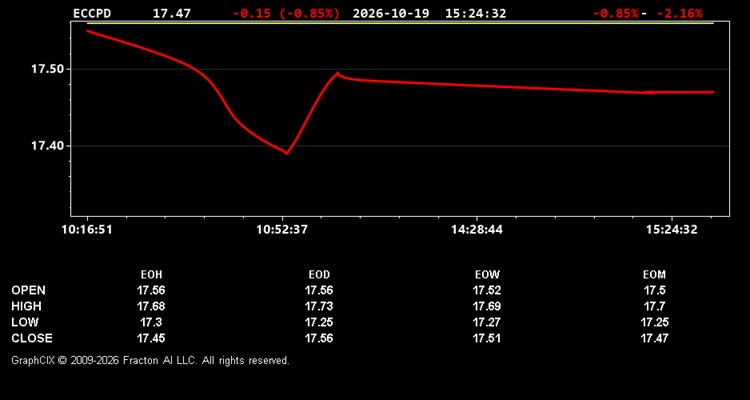Click EOH high value 17.68
Image resolution: width=750 pixels, height=400 pixels.
[x=151, y=306]
